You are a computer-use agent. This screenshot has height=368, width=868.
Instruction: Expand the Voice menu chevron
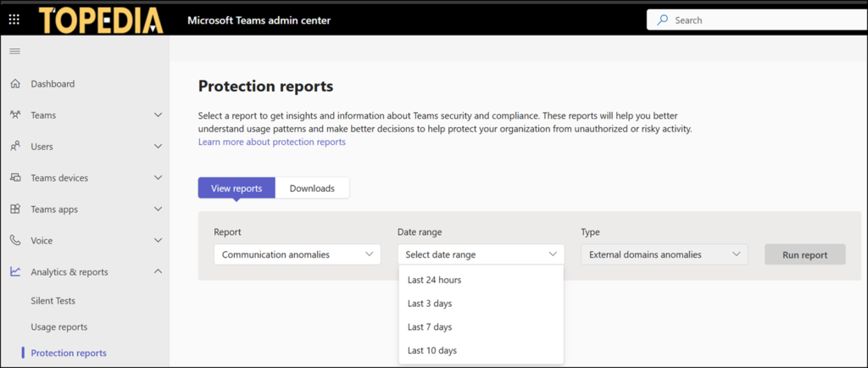pos(158,241)
